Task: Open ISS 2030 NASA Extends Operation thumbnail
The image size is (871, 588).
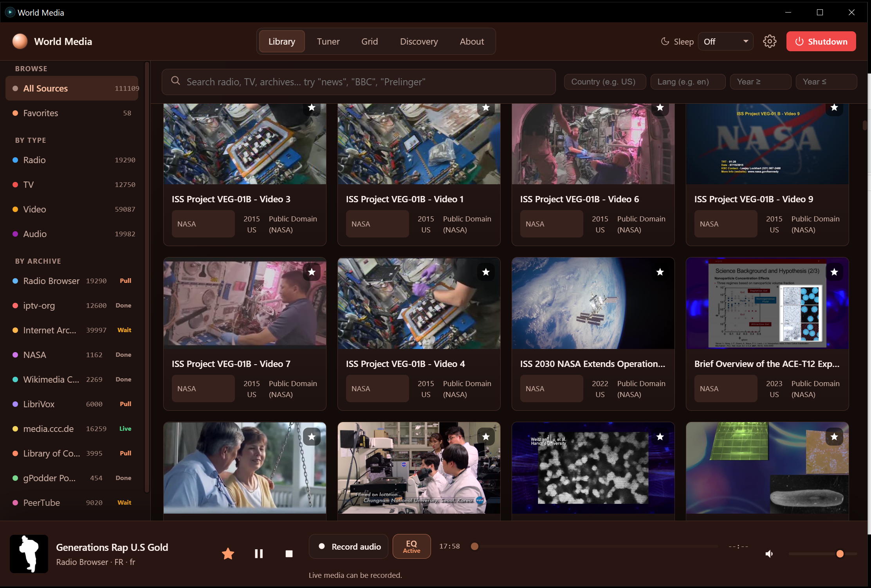Action: pyautogui.click(x=593, y=303)
